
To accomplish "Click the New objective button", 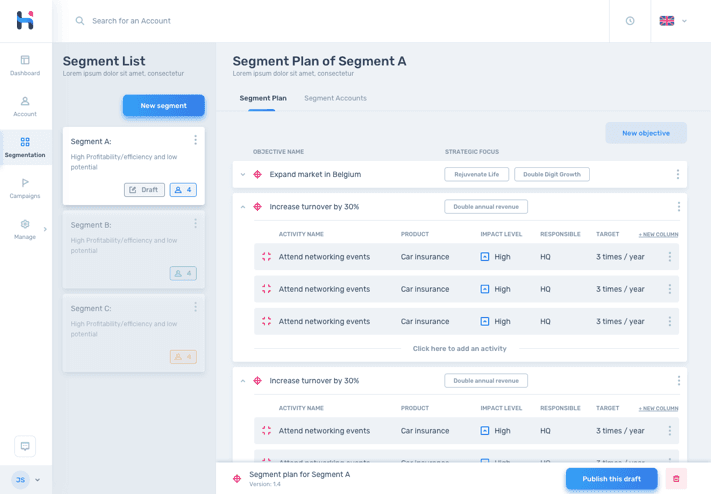I will coord(646,133).
